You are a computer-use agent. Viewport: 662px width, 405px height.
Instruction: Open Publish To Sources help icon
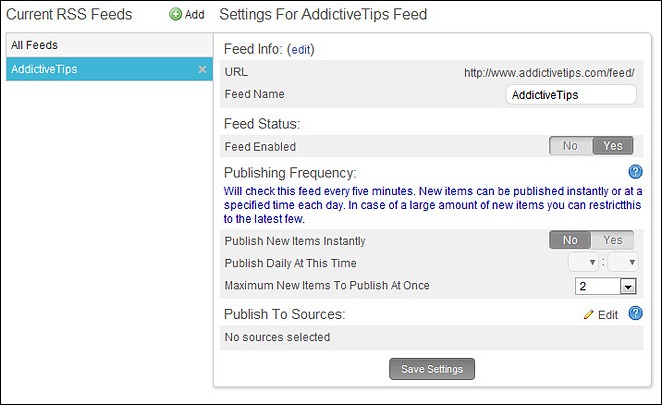tap(635, 313)
